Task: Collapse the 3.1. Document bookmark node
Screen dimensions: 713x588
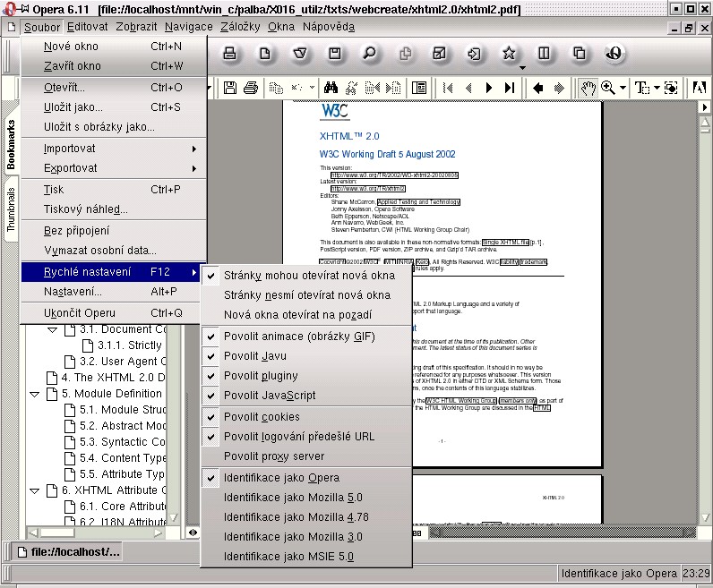Action: pos(53,330)
